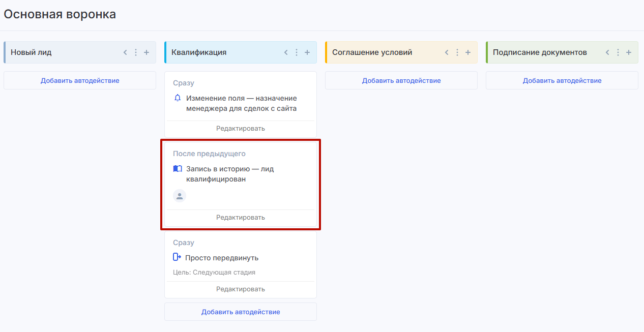The height and width of the screenshot is (332, 644).
Task: Click the plus icon in Новый лид header
Action: (x=147, y=52)
